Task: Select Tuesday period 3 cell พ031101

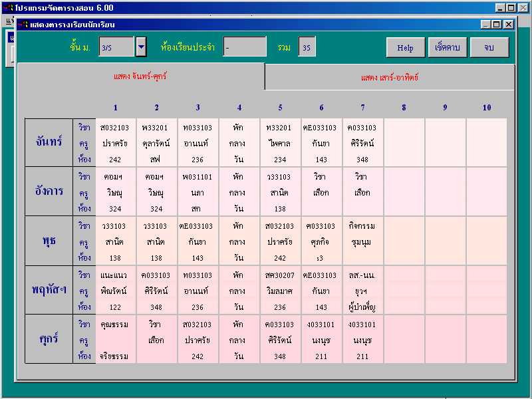Action: click(x=198, y=192)
